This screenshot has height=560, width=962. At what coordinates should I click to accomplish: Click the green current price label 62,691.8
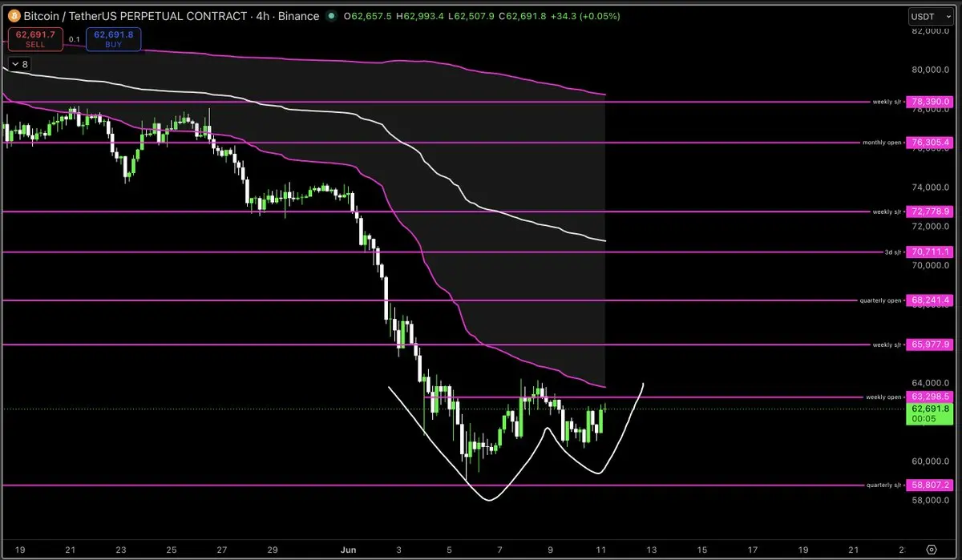pos(930,413)
